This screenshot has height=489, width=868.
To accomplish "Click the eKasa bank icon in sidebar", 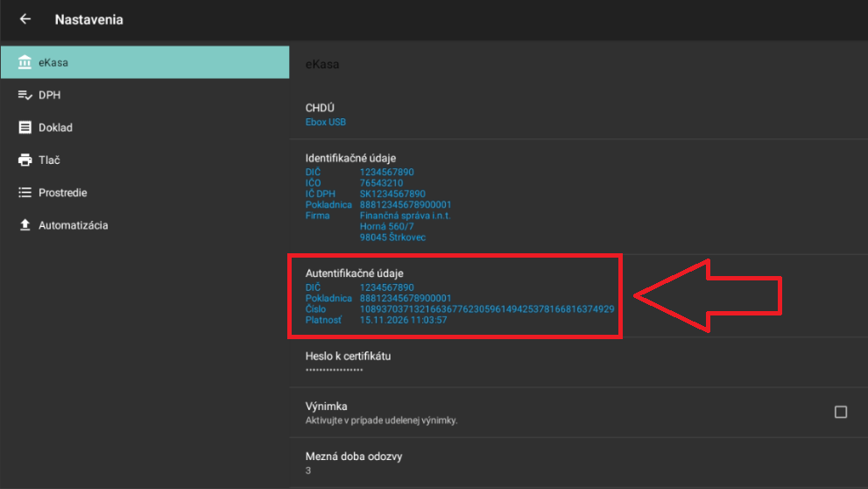I will tap(25, 62).
